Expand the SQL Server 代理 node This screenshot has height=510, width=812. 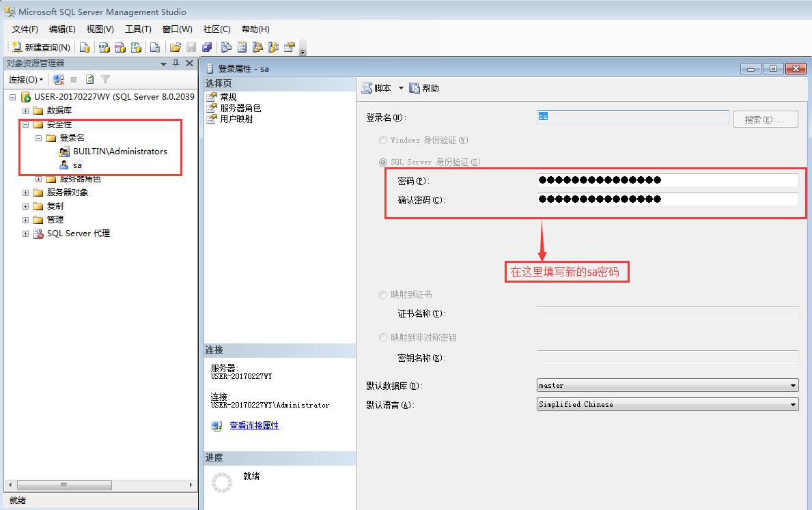tap(25, 233)
